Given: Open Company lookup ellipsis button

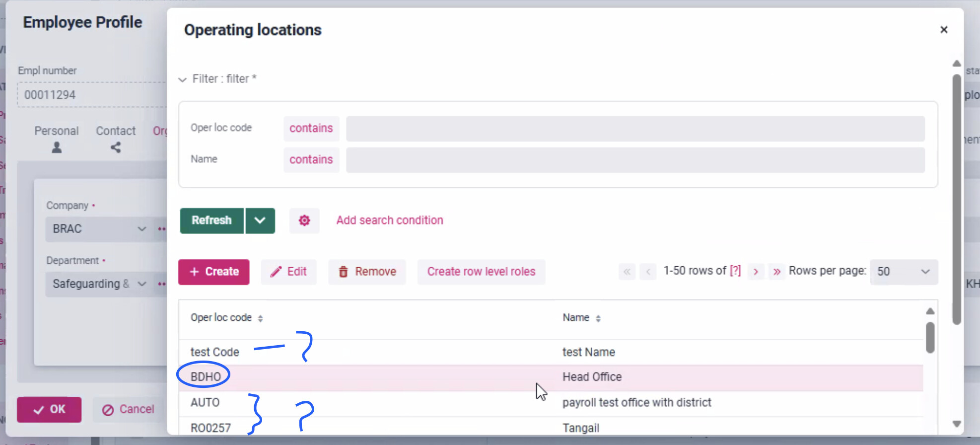Looking at the screenshot, I should [161, 229].
